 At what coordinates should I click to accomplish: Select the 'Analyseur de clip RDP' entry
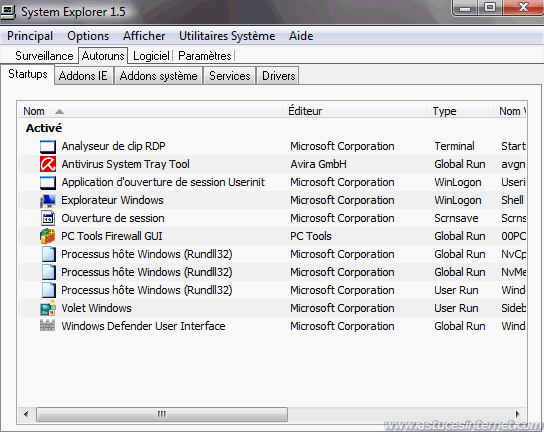click(113, 146)
